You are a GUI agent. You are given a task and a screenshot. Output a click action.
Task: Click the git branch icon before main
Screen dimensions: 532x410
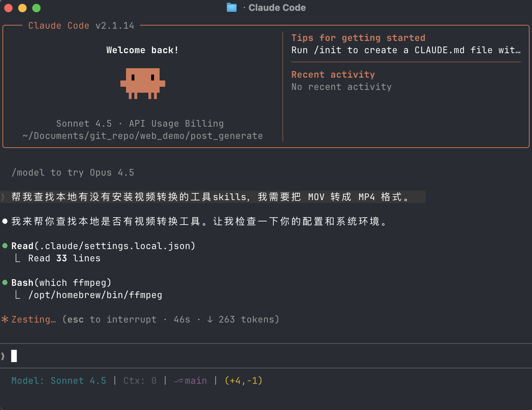click(x=178, y=381)
